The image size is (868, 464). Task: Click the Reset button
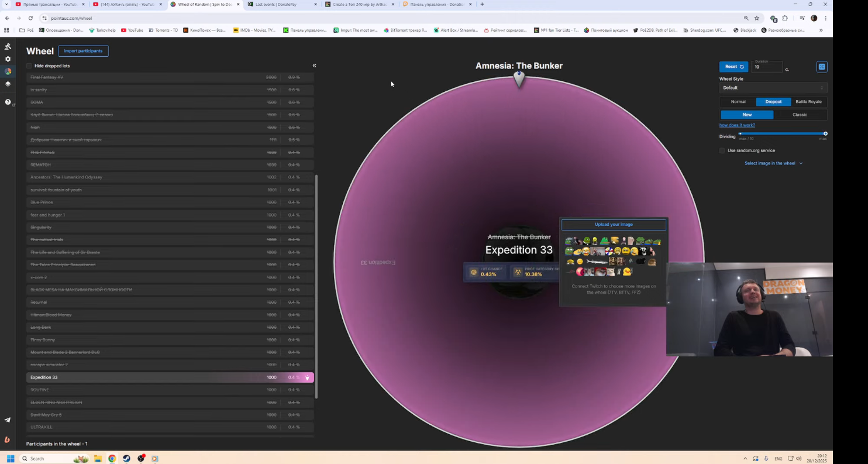pyautogui.click(x=733, y=67)
